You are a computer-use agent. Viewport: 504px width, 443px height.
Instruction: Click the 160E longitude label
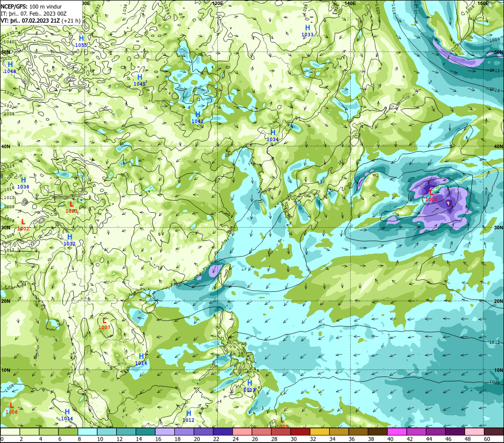(x=483, y=3)
